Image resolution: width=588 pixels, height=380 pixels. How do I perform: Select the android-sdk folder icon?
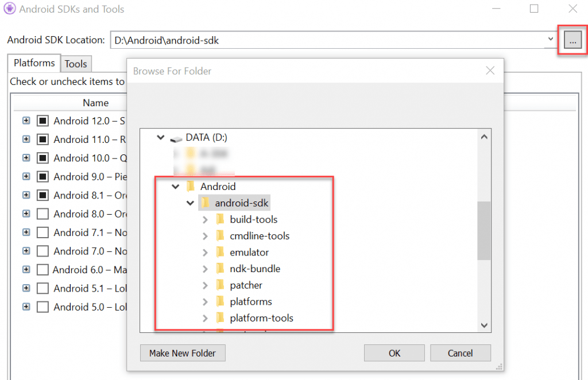(x=206, y=203)
